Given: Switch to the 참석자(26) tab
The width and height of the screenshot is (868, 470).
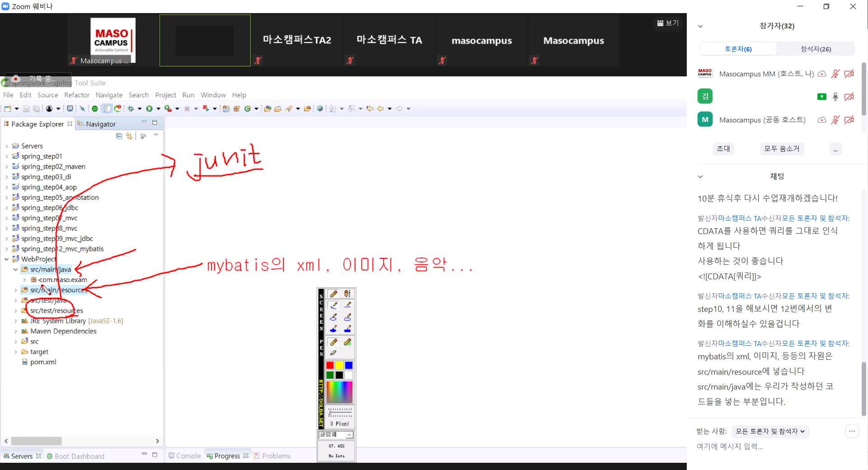Looking at the screenshot, I should pyautogui.click(x=815, y=49).
